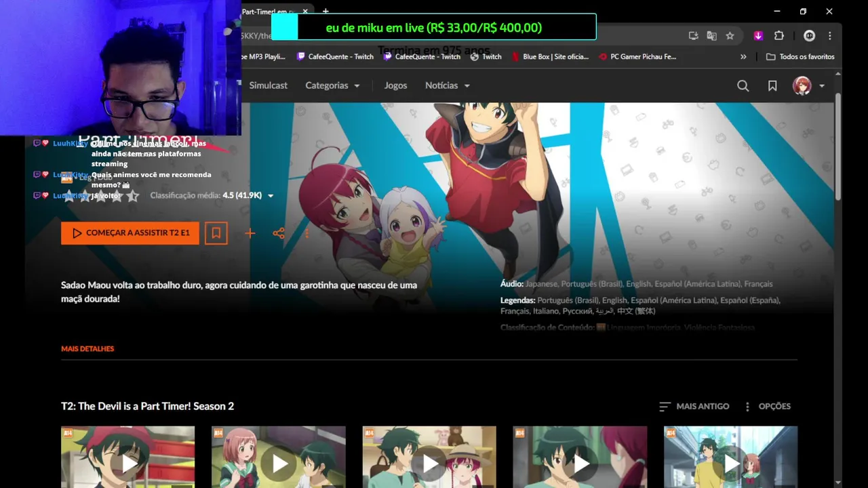
Task: Expand the Notícias dropdown menu
Action: [x=448, y=85]
